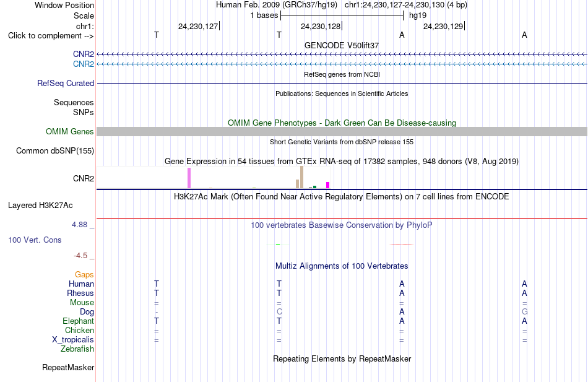This screenshot has height=382, width=588.
Task: Click the C base in Dog alignment row
Action: click(x=279, y=312)
